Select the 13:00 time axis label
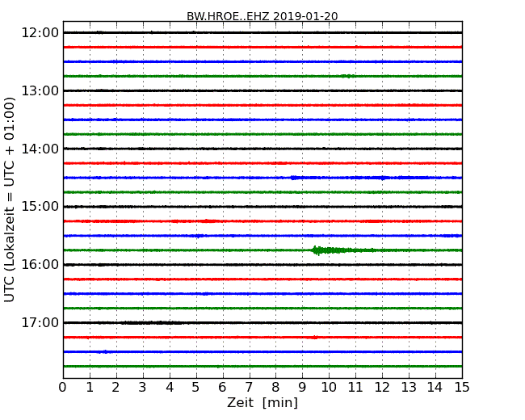This screenshot has height=420, width=525. coord(40,90)
